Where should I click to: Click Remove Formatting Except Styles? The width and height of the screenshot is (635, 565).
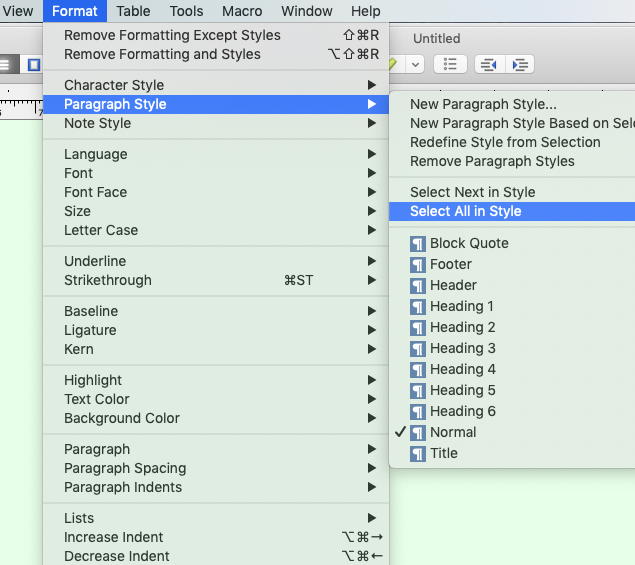(172, 36)
